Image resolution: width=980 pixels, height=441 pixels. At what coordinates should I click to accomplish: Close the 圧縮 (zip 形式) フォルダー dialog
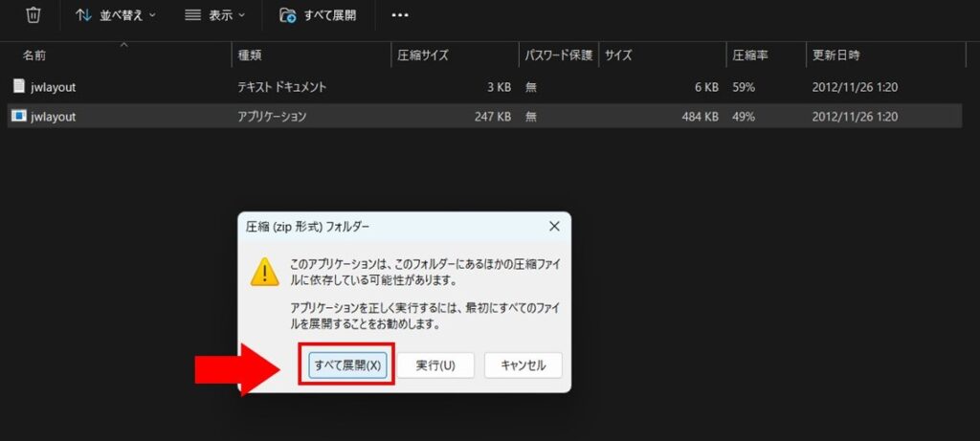pyautogui.click(x=554, y=226)
